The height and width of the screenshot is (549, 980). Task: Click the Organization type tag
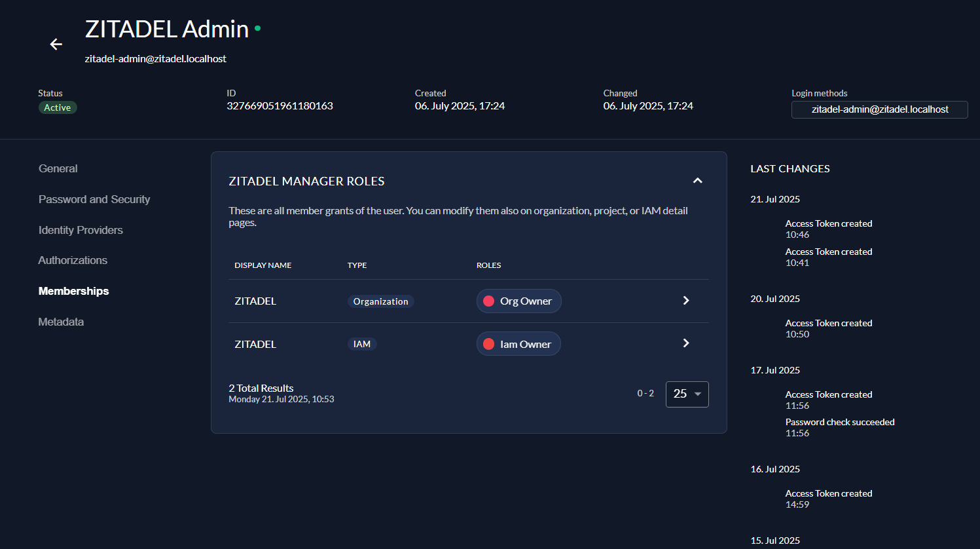(x=380, y=301)
